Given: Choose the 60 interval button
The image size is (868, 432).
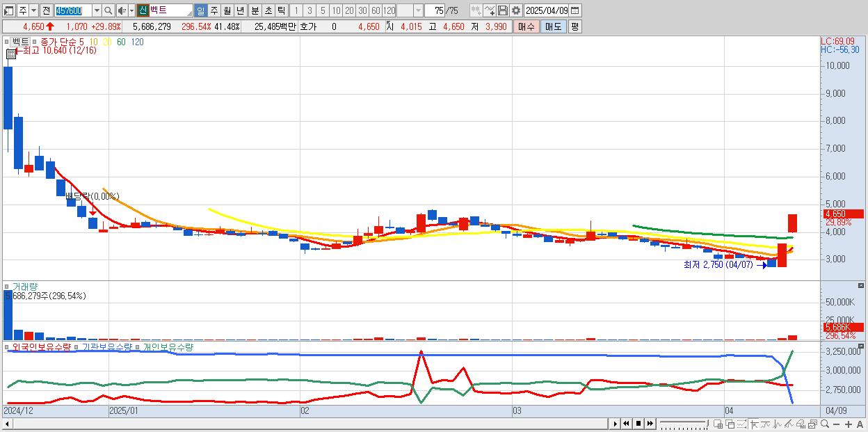Looking at the screenshot, I should coord(376,10).
